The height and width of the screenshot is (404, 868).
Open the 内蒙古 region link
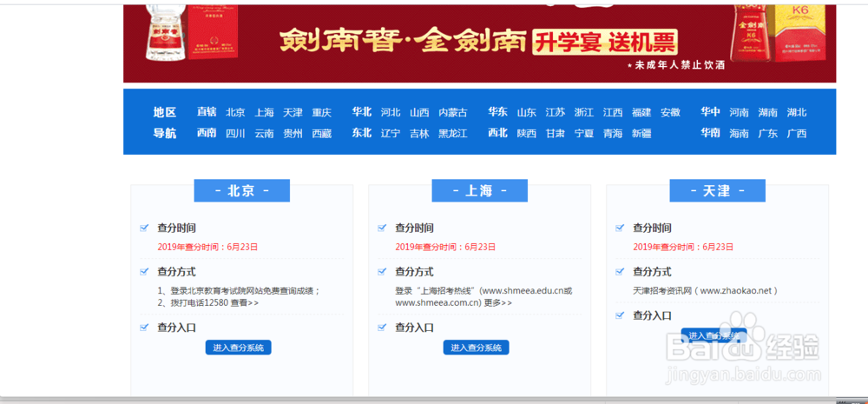453,112
